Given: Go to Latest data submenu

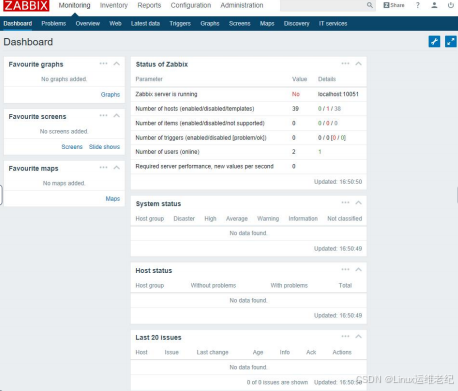Looking at the screenshot, I should [x=145, y=24].
